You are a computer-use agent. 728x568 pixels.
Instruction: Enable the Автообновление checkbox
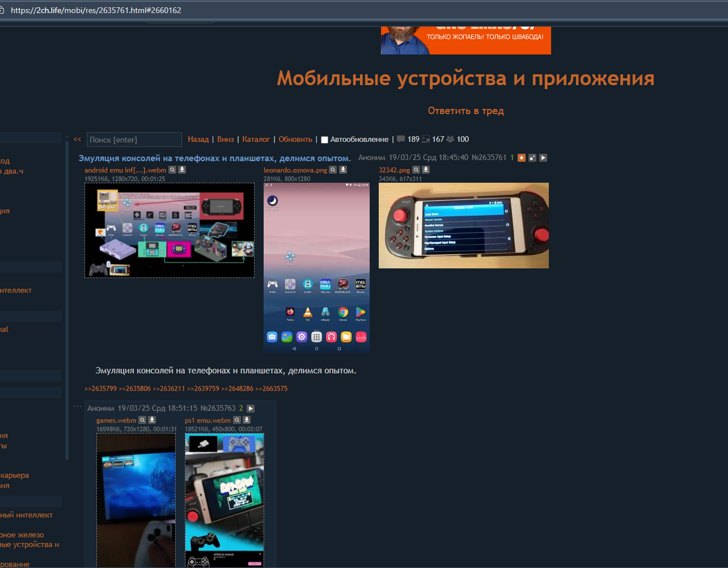324,140
